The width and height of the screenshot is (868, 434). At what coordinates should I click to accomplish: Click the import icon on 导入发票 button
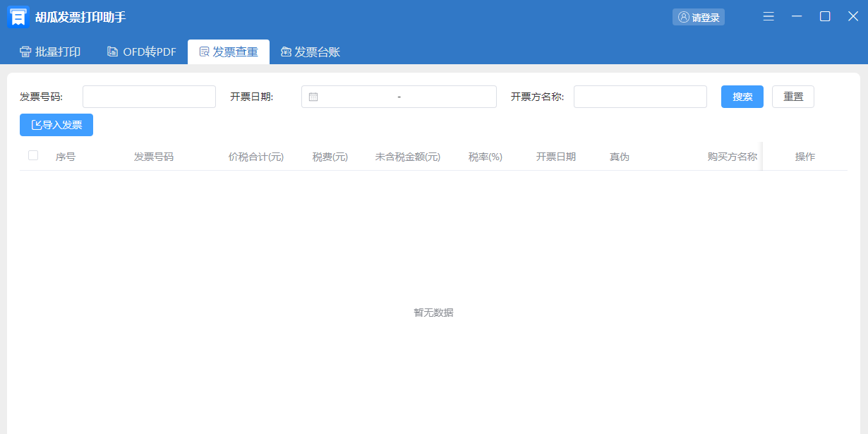click(36, 125)
